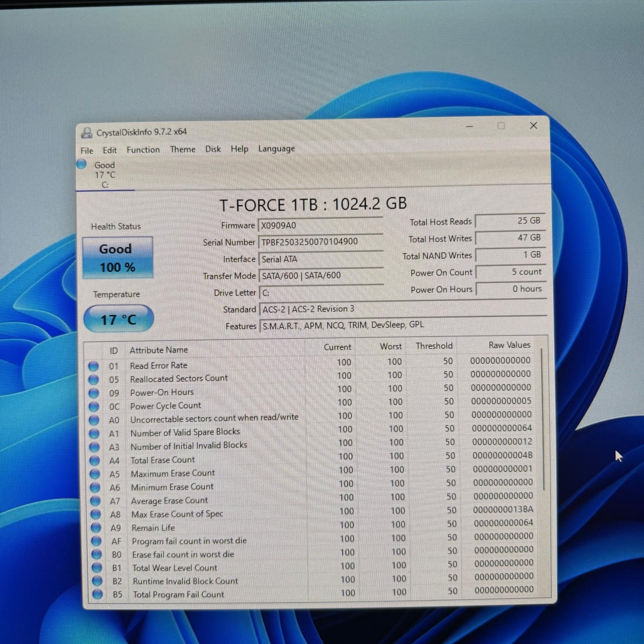This screenshot has width=644, height=644.
Task: Minimize the CrystalDiskInfo window
Action: coord(470,126)
